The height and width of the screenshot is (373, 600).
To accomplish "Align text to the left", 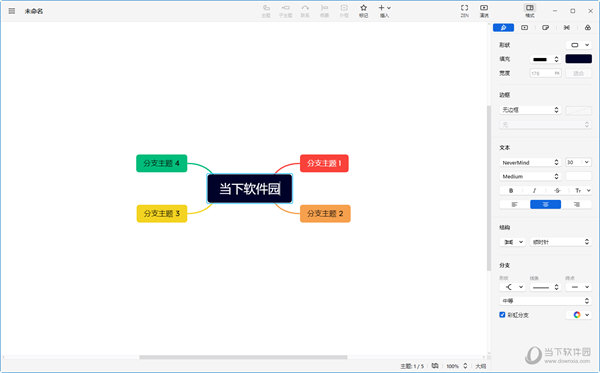I will (515, 205).
